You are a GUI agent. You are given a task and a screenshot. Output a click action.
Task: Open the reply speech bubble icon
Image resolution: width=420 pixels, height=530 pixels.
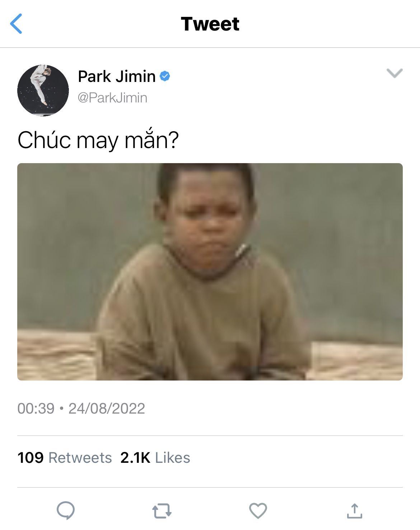[66, 511]
